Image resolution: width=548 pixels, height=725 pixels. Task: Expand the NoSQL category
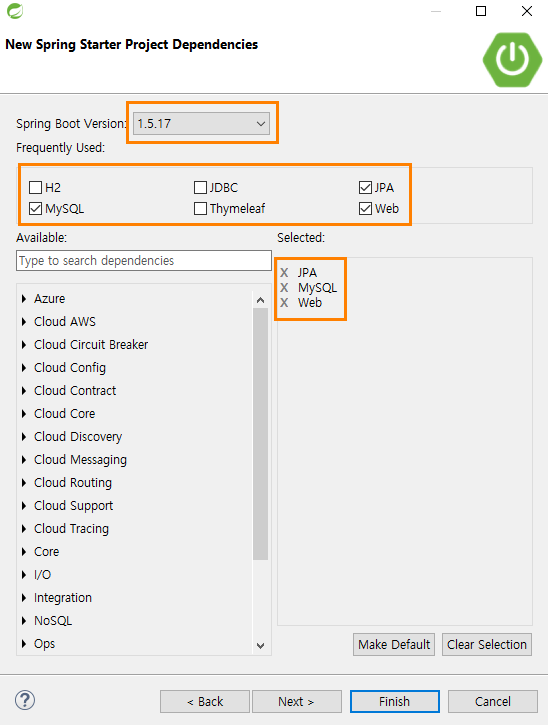[x=24, y=621]
